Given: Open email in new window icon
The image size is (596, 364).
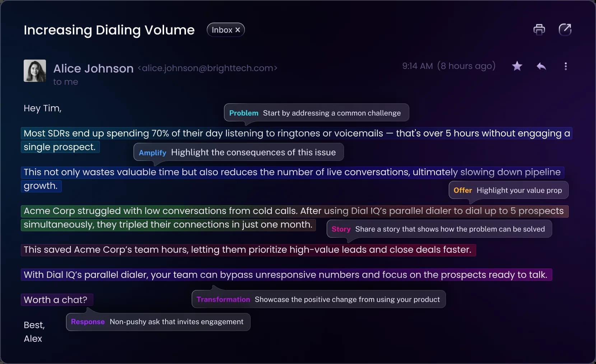Looking at the screenshot, I should tap(565, 29).
